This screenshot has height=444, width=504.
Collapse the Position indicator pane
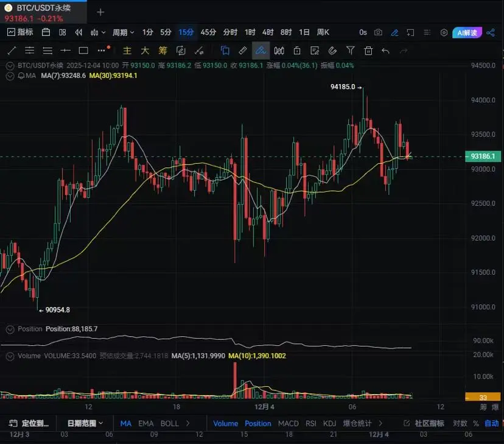[x=10, y=329]
